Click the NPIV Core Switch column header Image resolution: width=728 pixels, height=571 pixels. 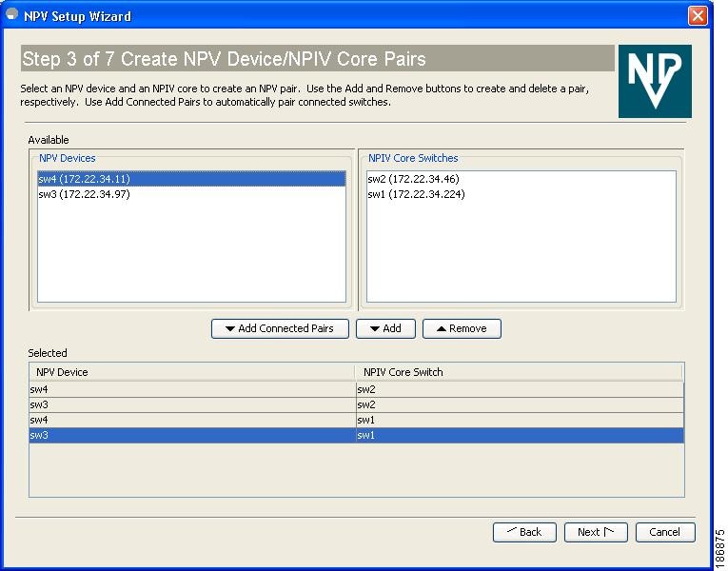click(x=519, y=372)
